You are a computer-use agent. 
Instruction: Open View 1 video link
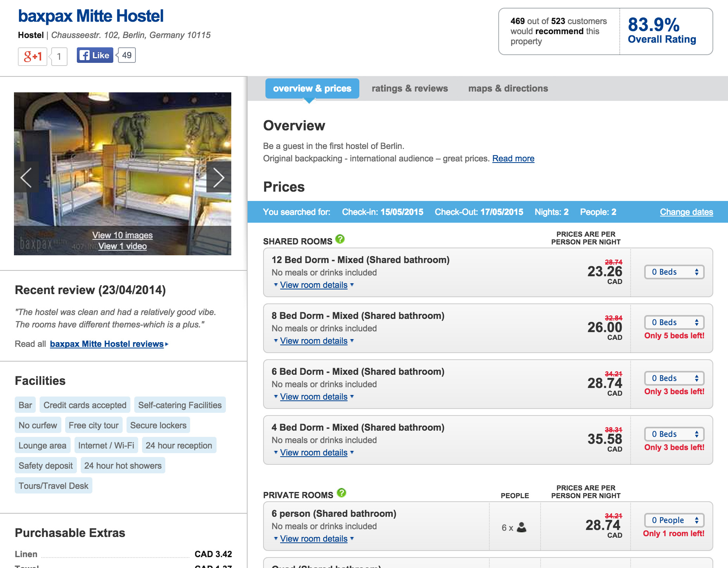click(123, 246)
